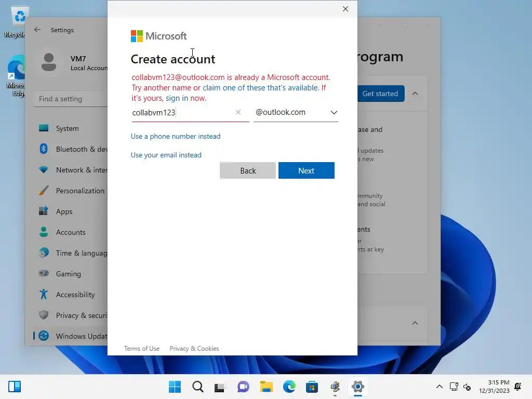This screenshot has height=399, width=532.
Task: Open Network & internet in Settings
Action: coord(72,170)
